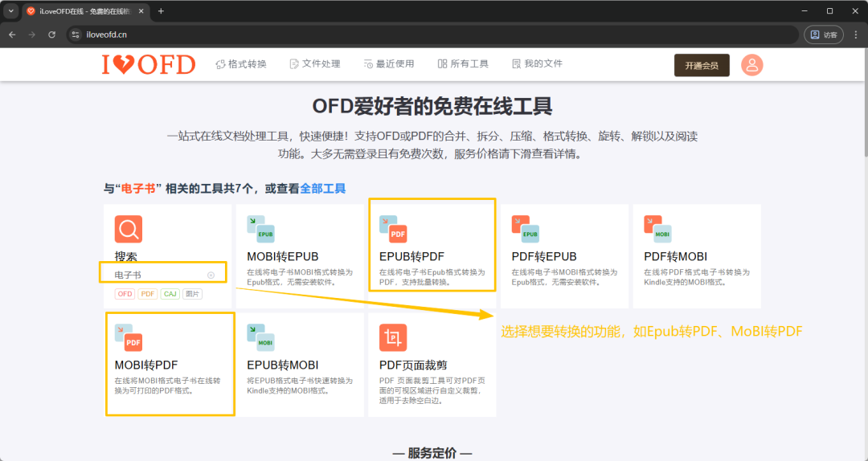Click the 服务定价 section heading
Screen dimensions: 868x461
click(432, 453)
